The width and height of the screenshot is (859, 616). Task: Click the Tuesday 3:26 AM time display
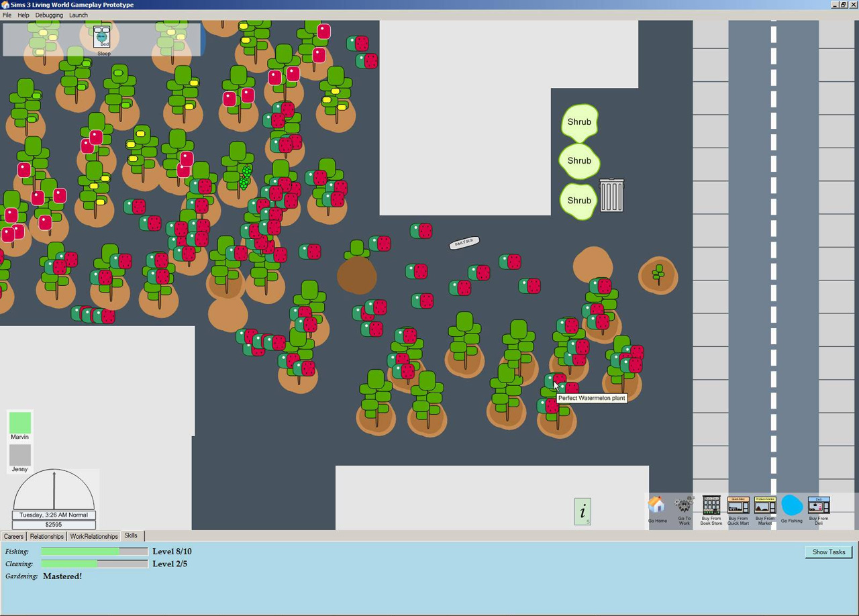pos(54,515)
